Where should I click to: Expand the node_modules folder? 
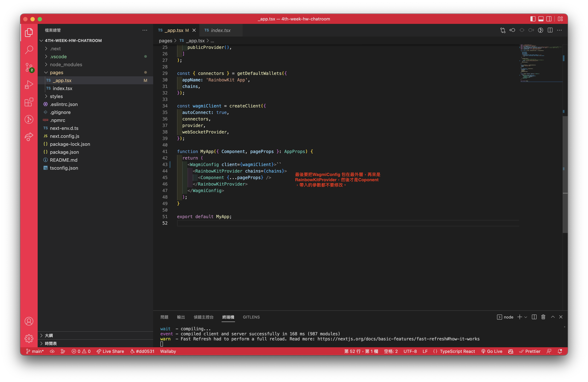pos(66,64)
